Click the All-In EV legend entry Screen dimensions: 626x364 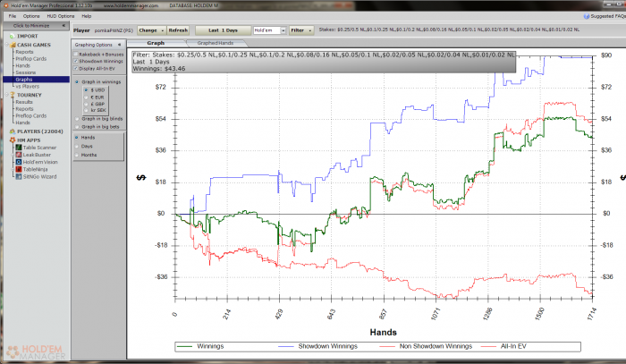(503, 346)
